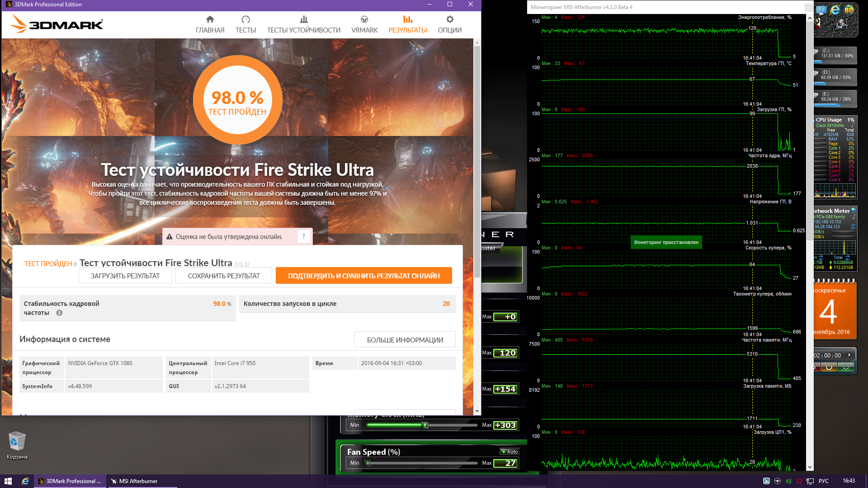The height and width of the screenshot is (488, 868).
Task: Open the ГЛАВНАЯ home icon
Action: (210, 19)
